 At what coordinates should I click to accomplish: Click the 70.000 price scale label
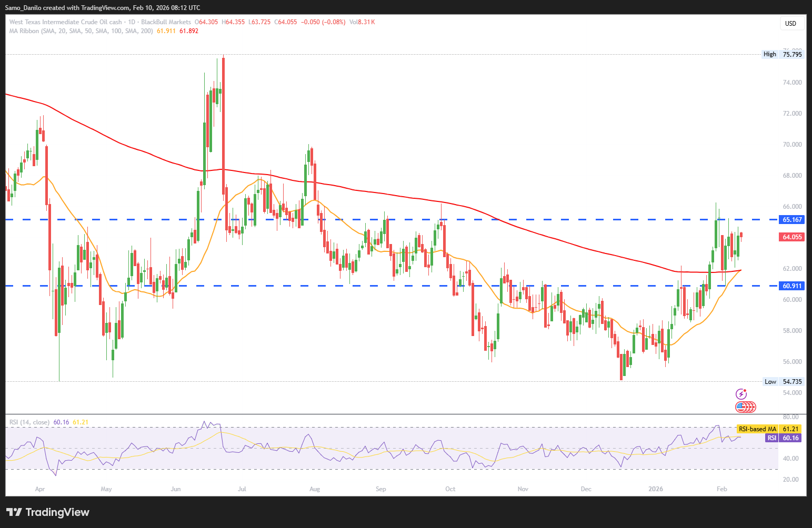click(792, 145)
